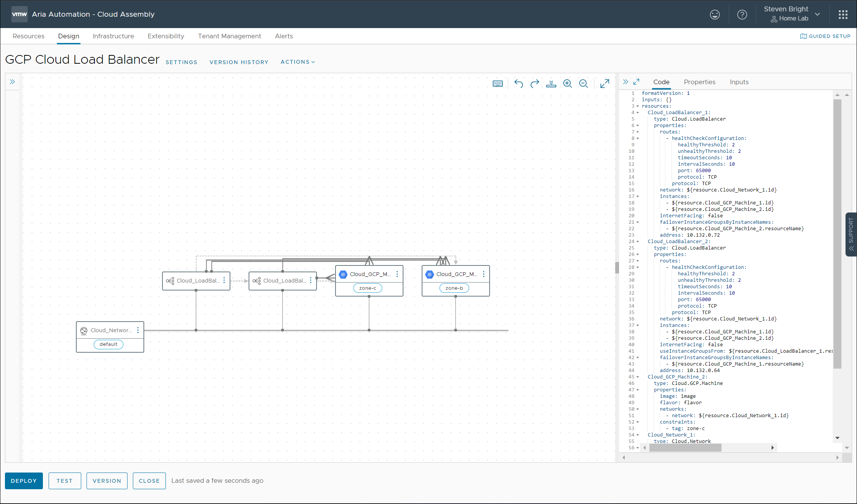Zoom out on the design canvas

pyautogui.click(x=583, y=83)
